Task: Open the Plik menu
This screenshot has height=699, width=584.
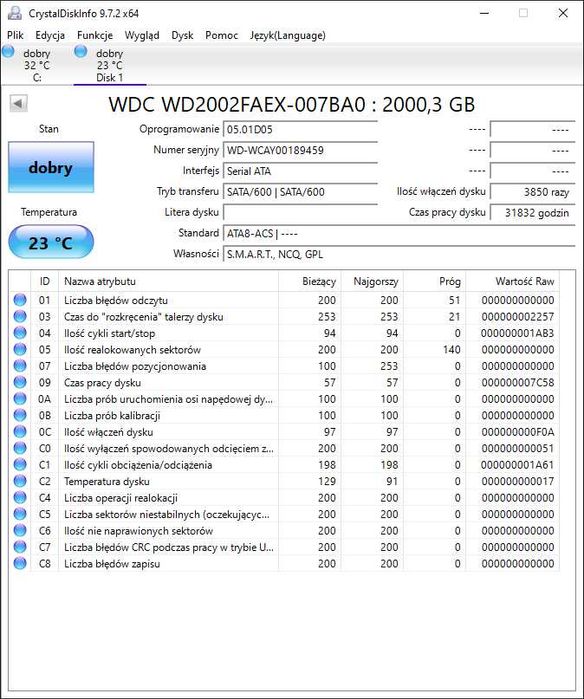Action: click(x=16, y=35)
